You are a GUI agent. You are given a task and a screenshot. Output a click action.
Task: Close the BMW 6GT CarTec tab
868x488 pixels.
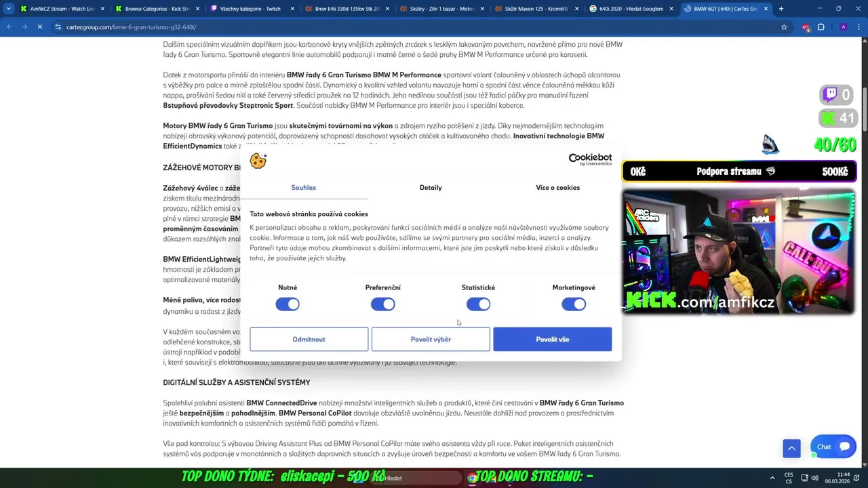[x=766, y=9]
